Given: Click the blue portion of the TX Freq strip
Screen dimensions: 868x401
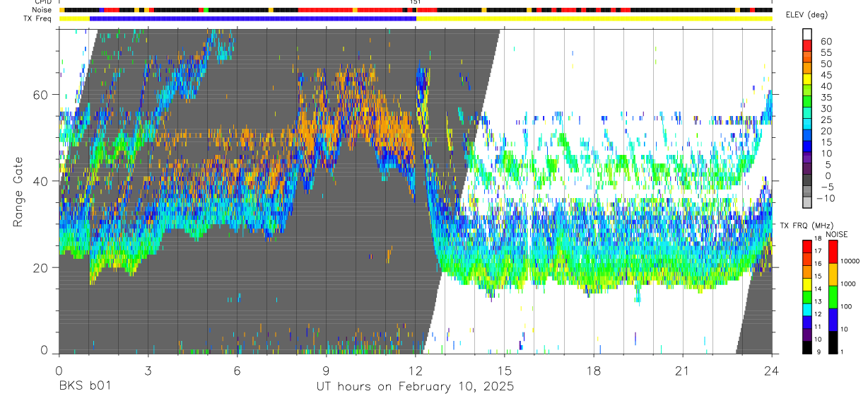Looking at the screenshot, I should (x=252, y=18).
